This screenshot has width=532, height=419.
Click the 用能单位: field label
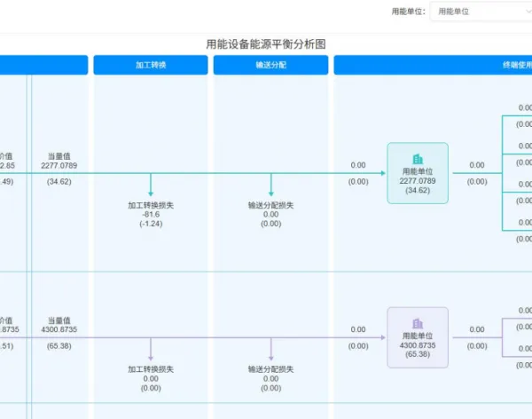[x=408, y=12]
